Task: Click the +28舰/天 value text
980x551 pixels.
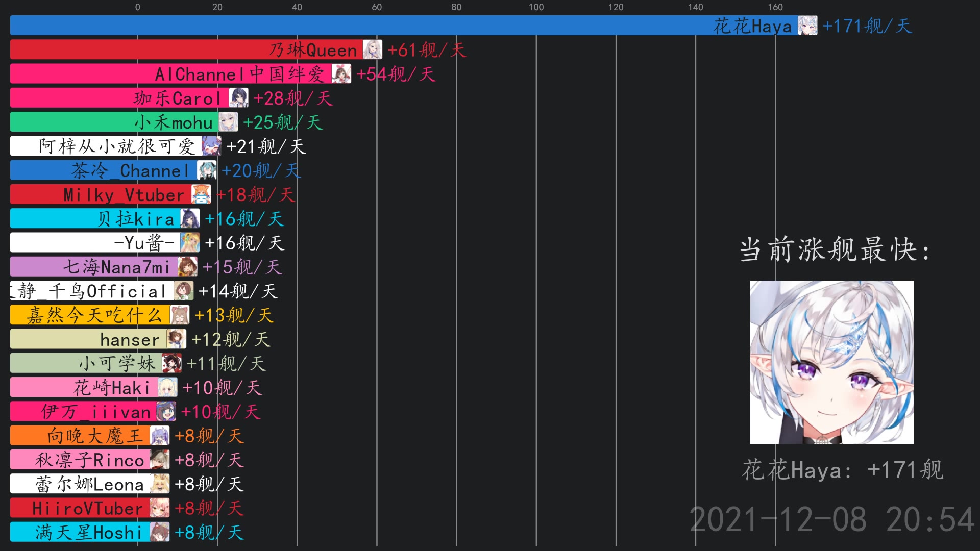Action: 293,98
